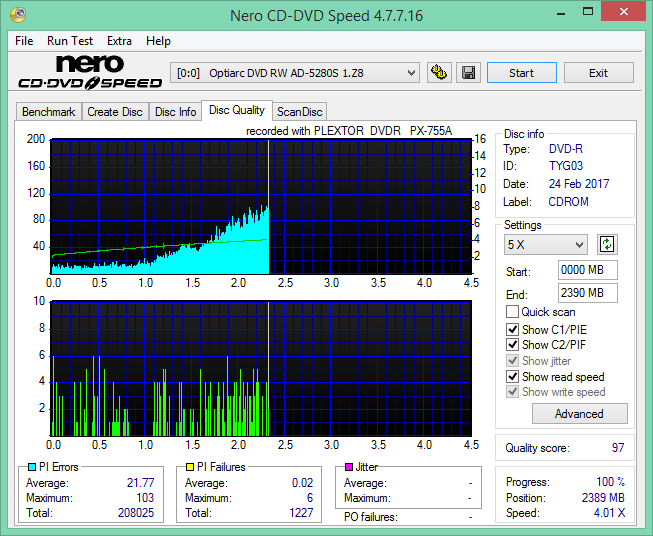
Task: Click the refresh settings green arrows icon
Action: (607, 244)
